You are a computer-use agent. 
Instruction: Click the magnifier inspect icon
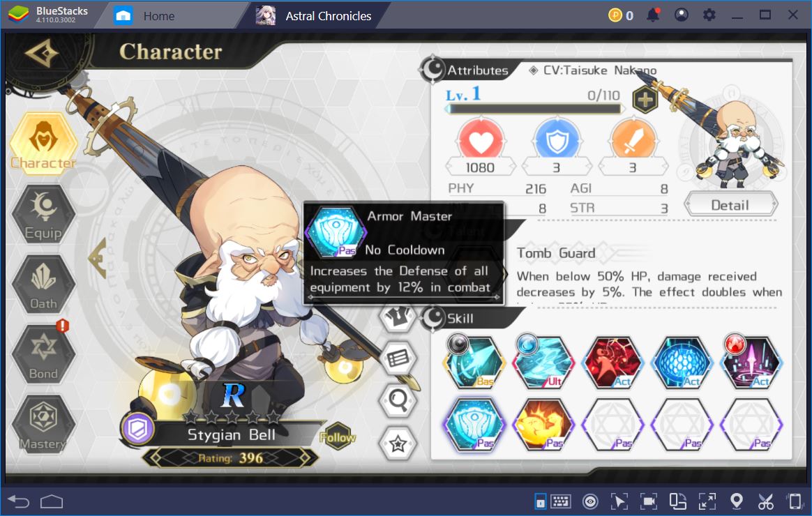click(398, 400)
